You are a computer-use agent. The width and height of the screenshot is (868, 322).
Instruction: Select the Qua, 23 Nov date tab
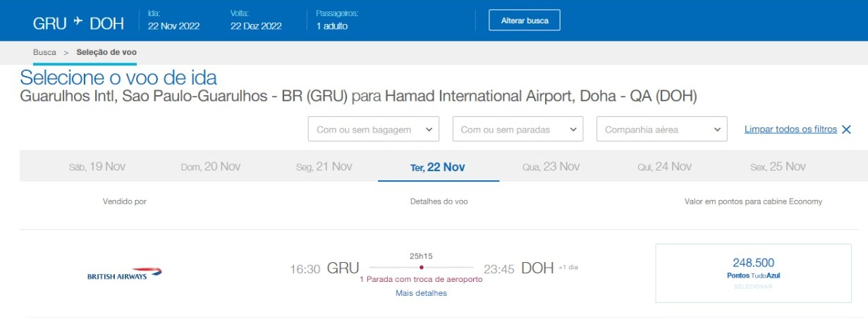[x=551, y=167]
